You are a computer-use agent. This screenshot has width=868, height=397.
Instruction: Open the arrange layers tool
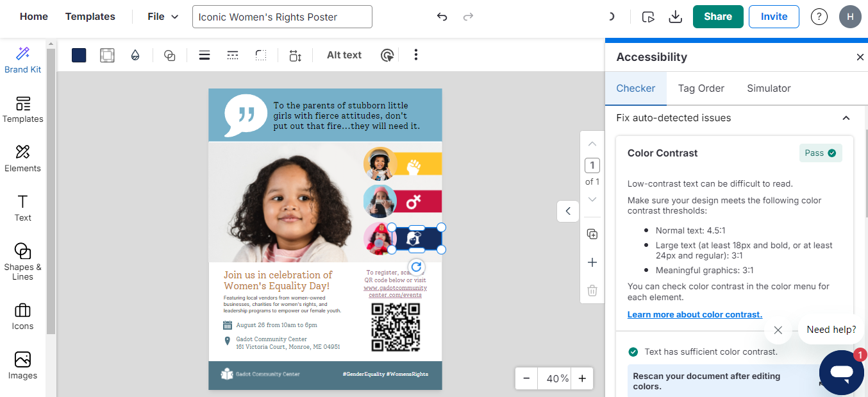click(170, 55)
